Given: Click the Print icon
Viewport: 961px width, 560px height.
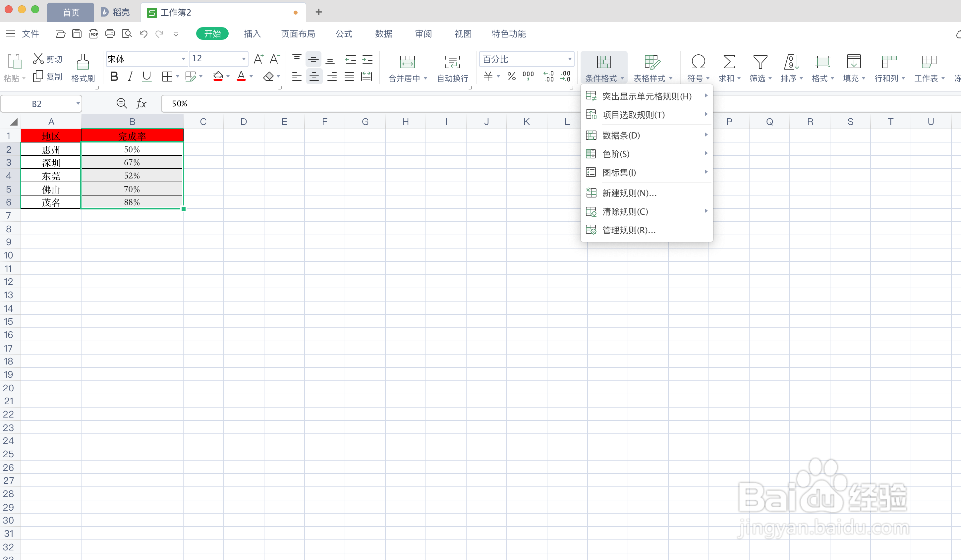Looking at the screenshot, I should pos(110,34).
